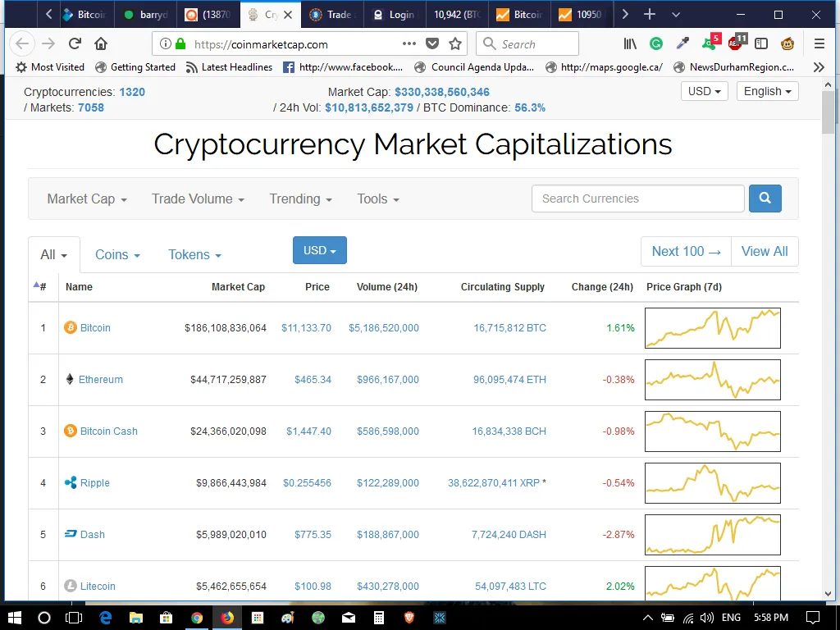Open the Litecoin coin link
This screenshot has width=840, height=630.
98,586
